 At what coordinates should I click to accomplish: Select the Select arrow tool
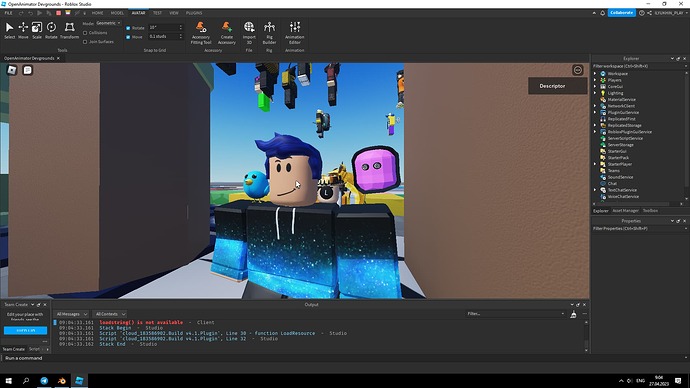tap(9, 30)
